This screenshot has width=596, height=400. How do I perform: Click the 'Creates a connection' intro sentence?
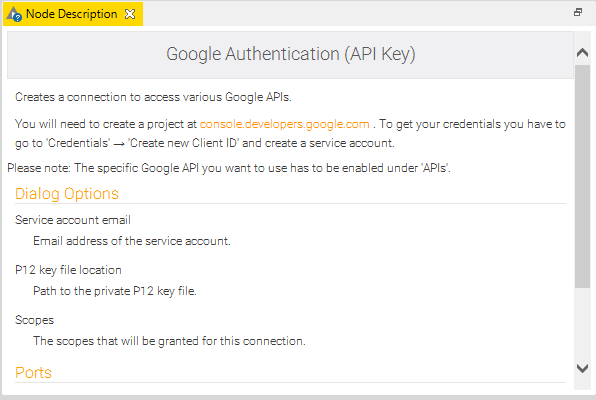point(153,97)
